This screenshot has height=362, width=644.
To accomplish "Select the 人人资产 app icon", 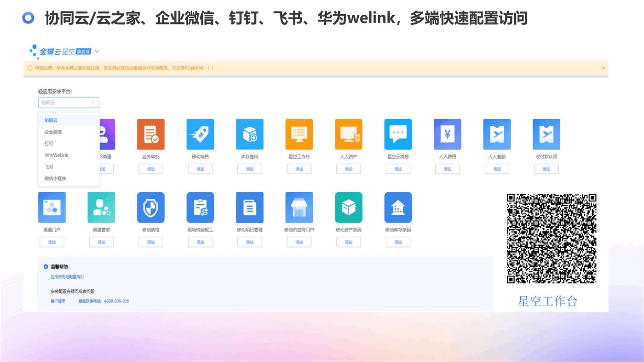I will pyautogui.click(x=349, y=134).
